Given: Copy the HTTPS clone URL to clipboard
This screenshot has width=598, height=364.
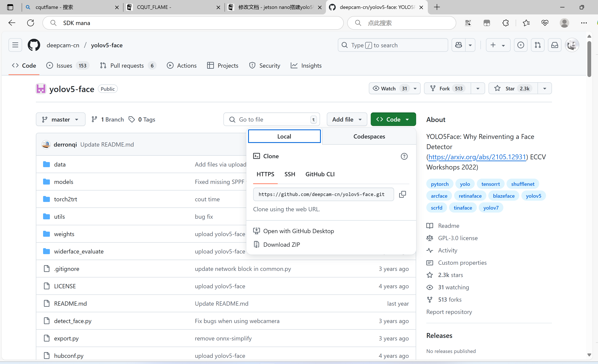Looking at the screenshot, I should 402,194.
